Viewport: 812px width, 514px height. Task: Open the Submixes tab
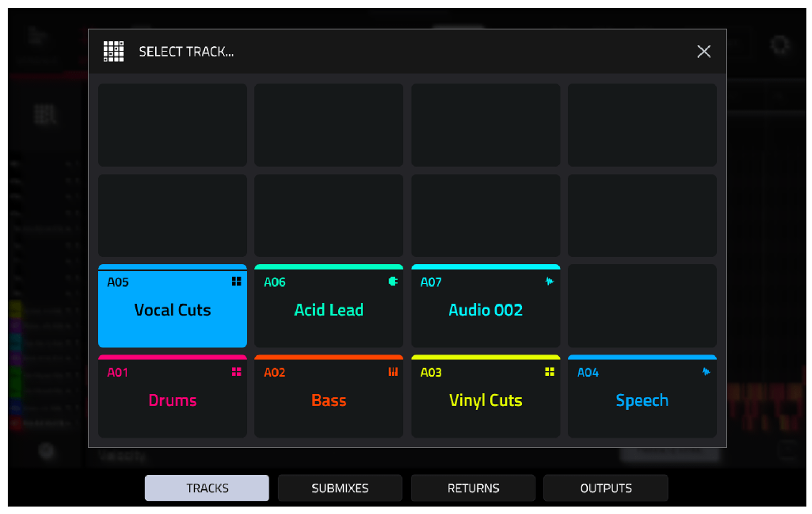340,488
